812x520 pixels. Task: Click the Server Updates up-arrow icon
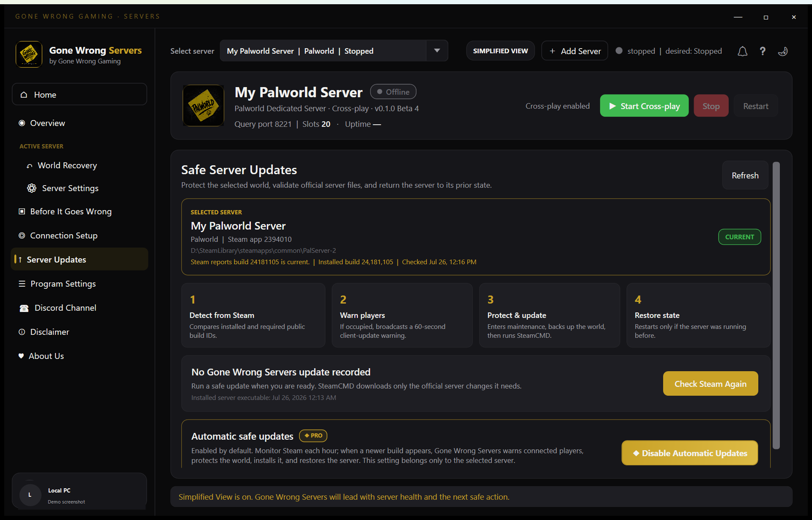coord(20,260)
